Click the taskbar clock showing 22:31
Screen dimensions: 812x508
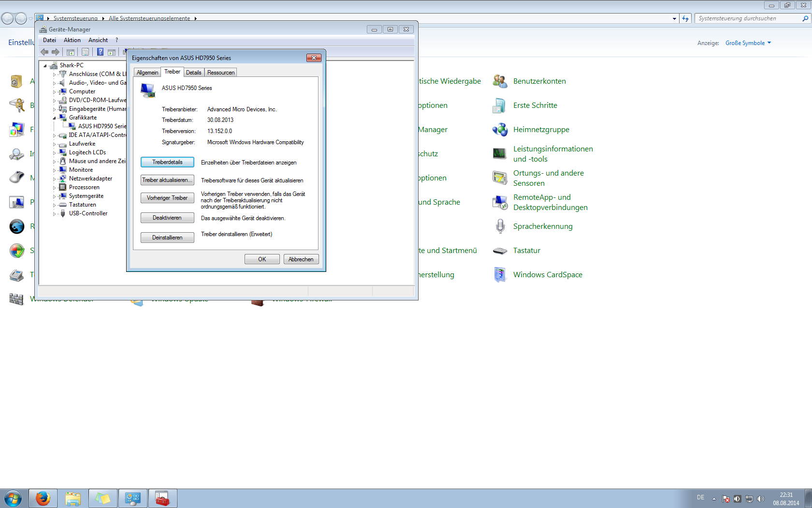(786, 499)
